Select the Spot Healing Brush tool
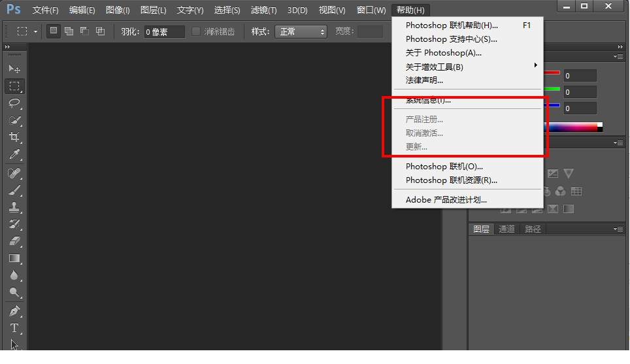The width and height of the screenshot is (630, 364). pos(14,173)
